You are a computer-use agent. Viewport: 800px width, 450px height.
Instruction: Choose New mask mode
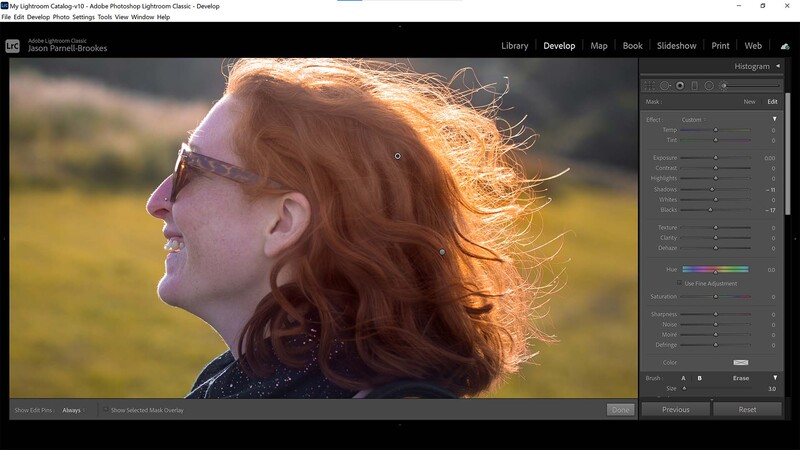coord(749,102)
